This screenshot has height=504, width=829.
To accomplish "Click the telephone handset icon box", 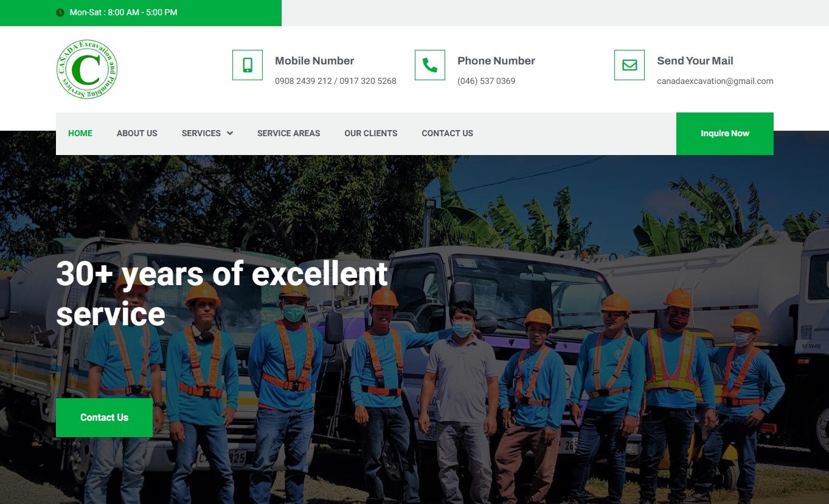I will [430, 65].
